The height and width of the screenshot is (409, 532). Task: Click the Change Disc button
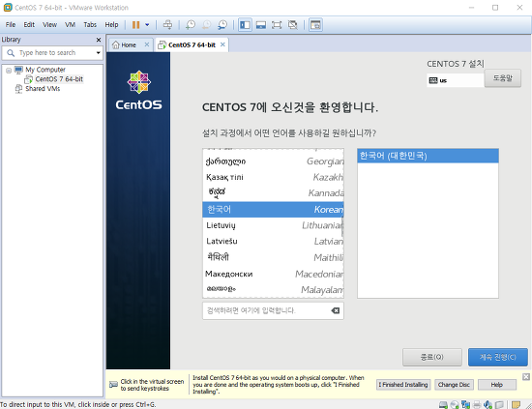click(454, 385)
